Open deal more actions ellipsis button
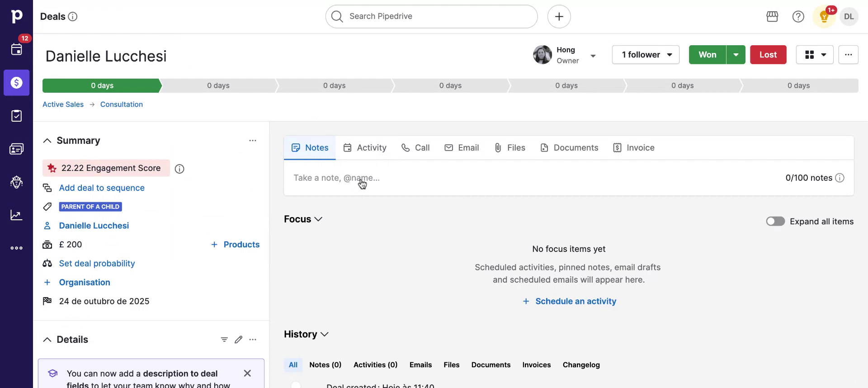The image size is (868, 388). pos(848,55)
